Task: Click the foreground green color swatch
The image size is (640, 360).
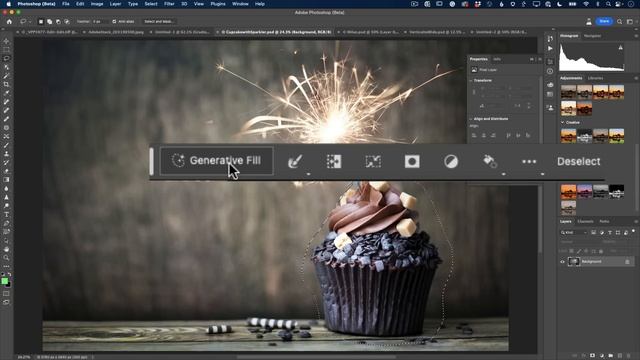Action: (4, 281)
